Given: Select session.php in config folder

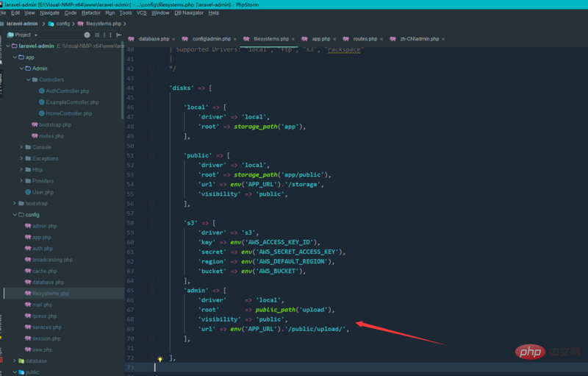Looking at the screenshot, I should 46,338.
